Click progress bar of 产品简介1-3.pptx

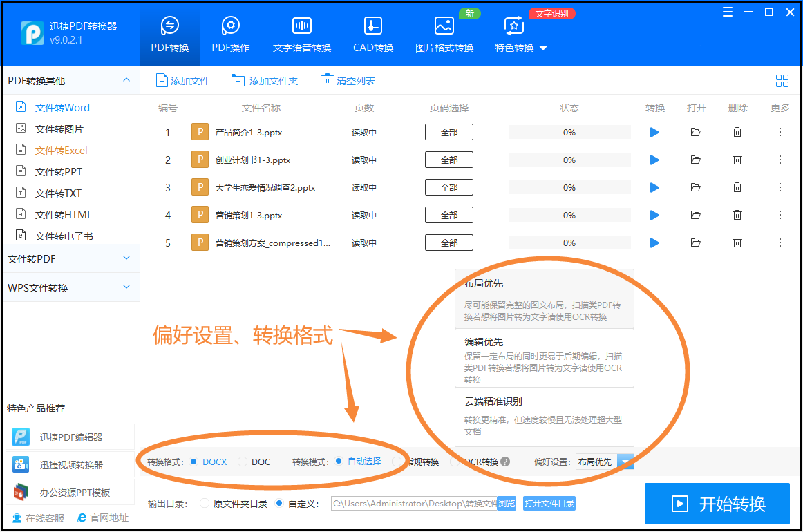[569, 133]
